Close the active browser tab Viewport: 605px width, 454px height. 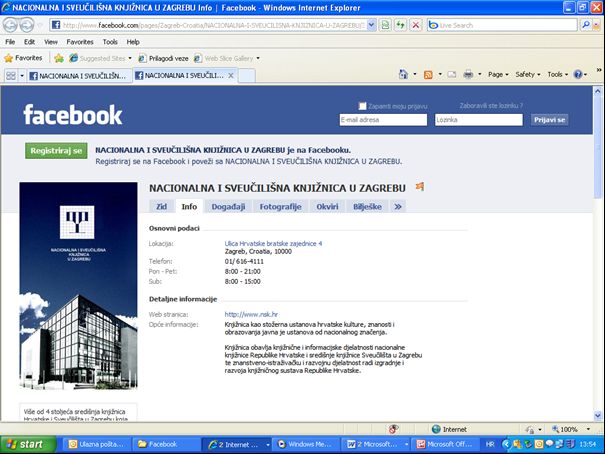(x=231, y=76)
